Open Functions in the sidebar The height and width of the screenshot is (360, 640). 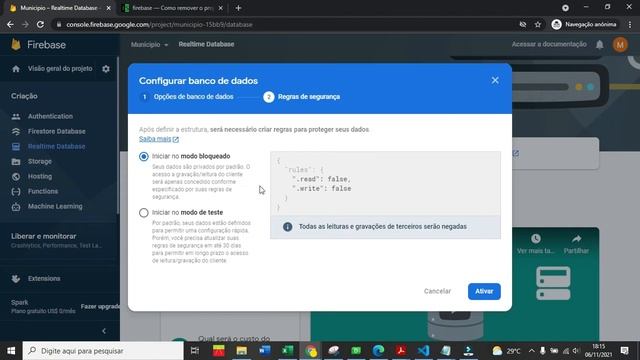tap(43, 191)
